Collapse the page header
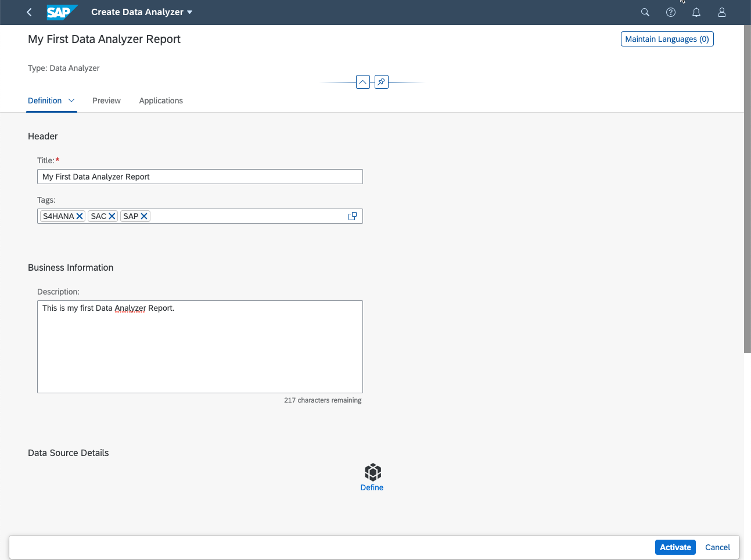The height and width of the screenshot is (560, 751). [362, 82]
